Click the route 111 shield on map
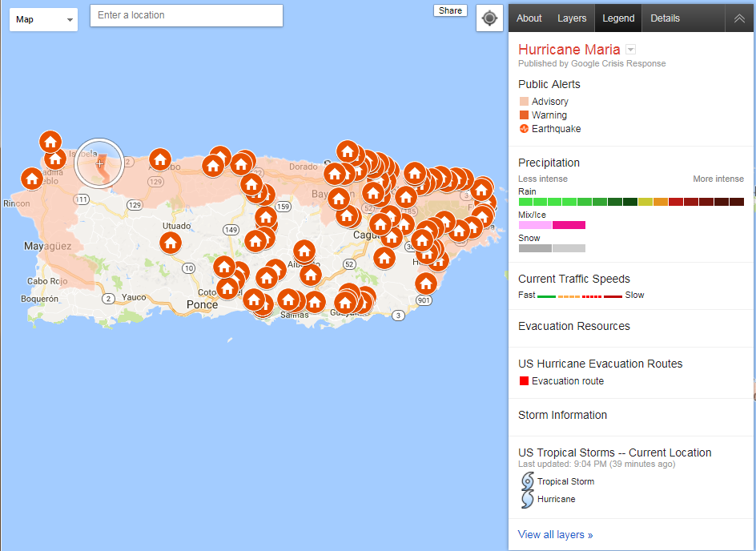756x551 pixels. pos(81,199)
